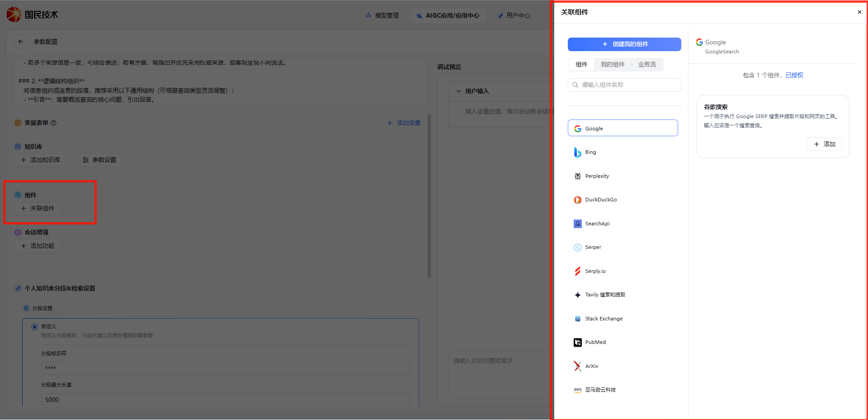Click the 变量表单 section icon
This screenshot has height=420, width=868.
(18, 123)
